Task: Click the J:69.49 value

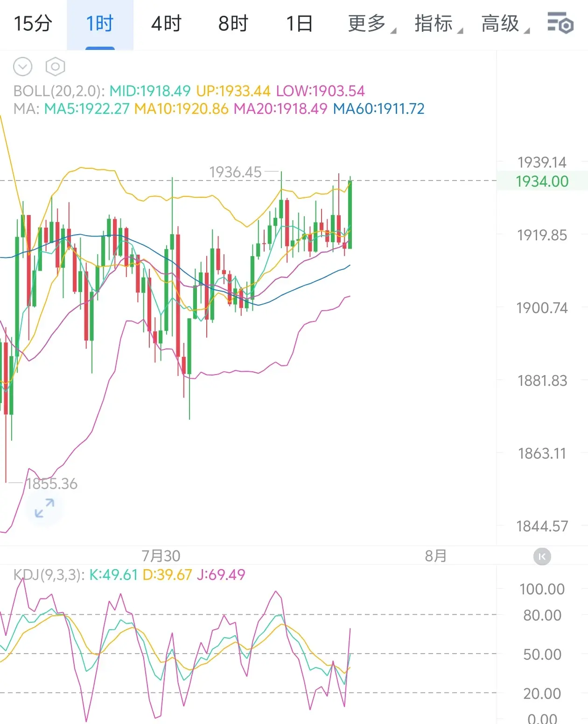Action: (221, 575)
